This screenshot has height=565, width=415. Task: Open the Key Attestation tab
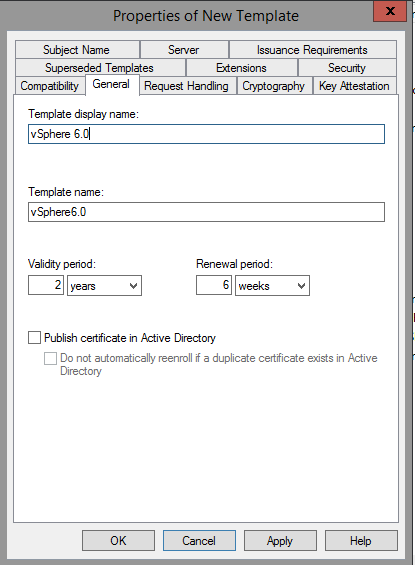tap(355, 86)
